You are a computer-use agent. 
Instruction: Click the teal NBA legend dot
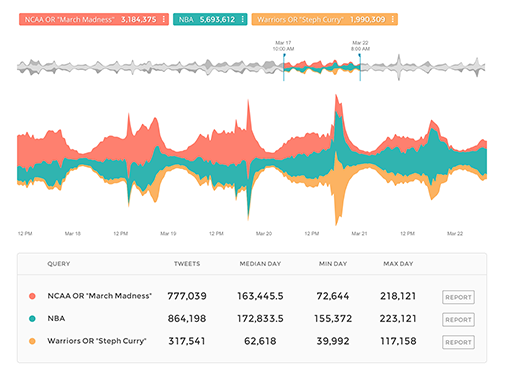32,319
